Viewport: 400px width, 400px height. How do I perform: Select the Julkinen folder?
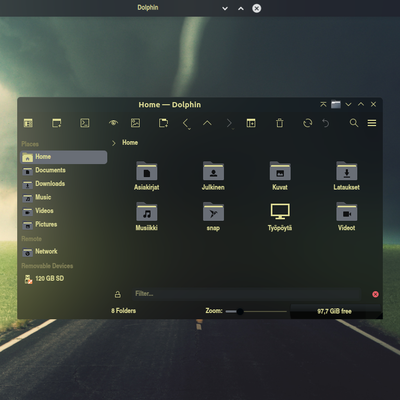[213, 176]
